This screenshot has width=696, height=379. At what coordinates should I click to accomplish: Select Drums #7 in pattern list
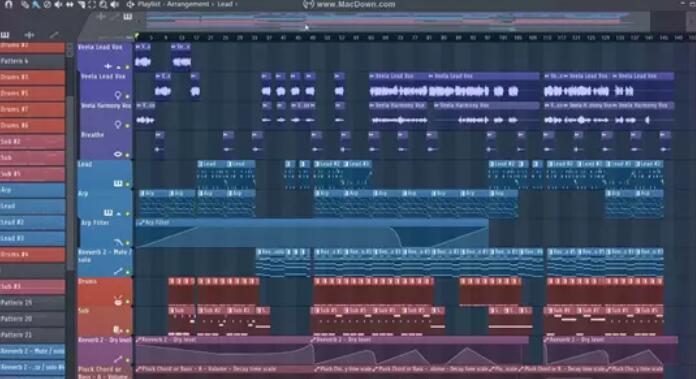(32, 109)
